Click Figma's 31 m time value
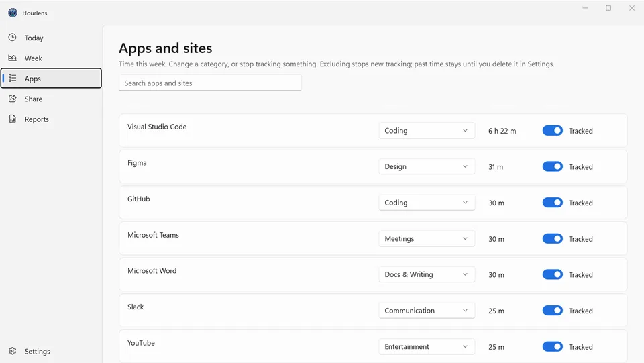644x363 pixels. click(496, 167)
